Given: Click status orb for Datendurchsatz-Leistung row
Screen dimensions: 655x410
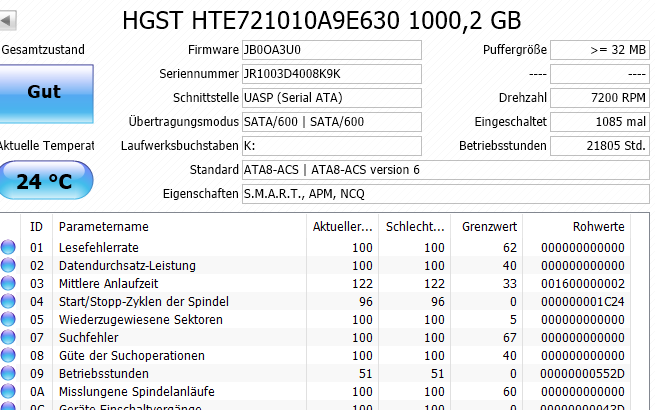Looking at the screenshot, I should [x=8, y=265].
